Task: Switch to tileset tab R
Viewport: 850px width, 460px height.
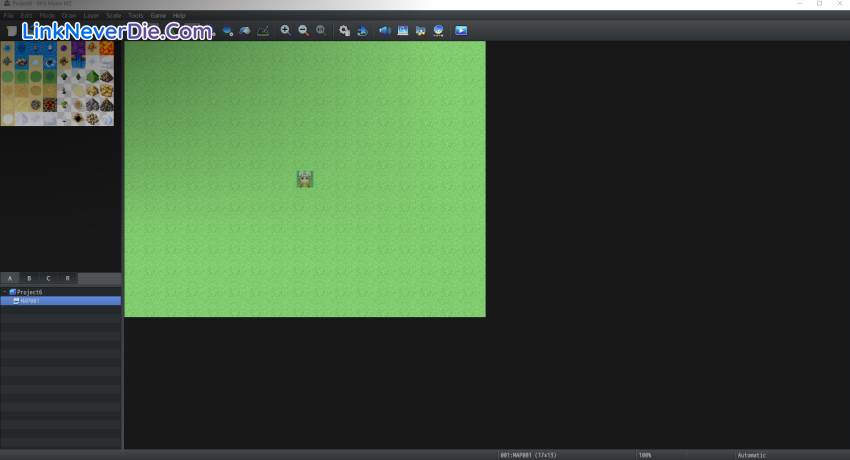Action: (x=67, y=278)
